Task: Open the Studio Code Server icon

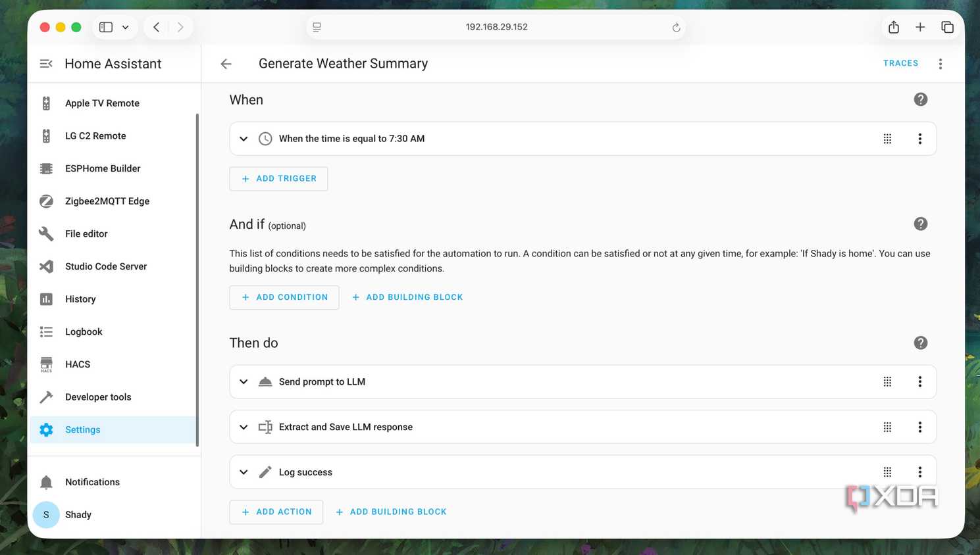Action: [x=46, y=266]
